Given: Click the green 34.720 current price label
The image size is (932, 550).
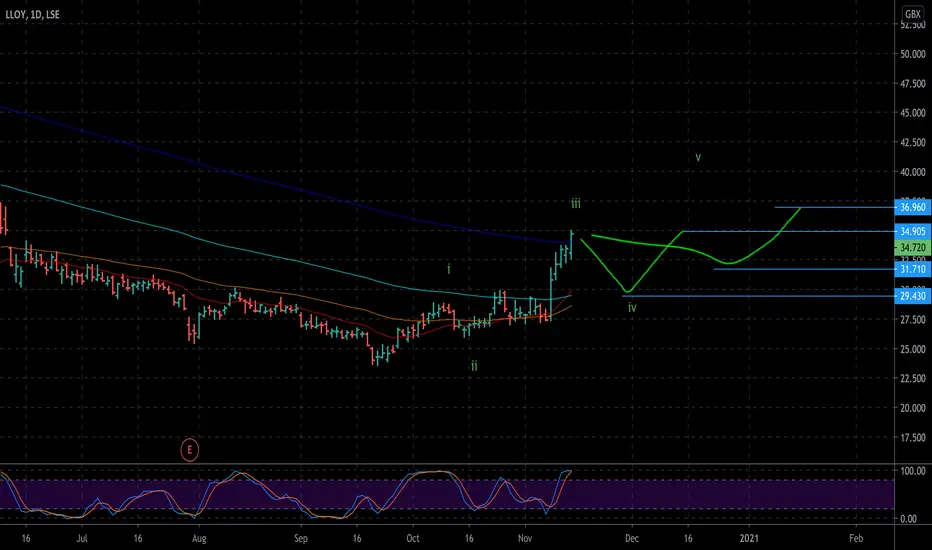Looking at the screenshot, I should tap(912, 247).
